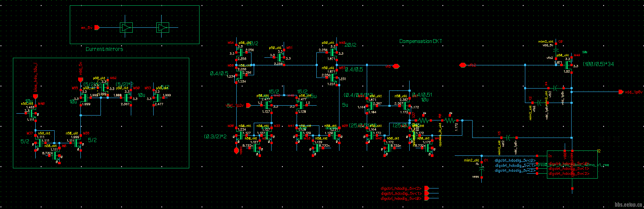Select the I2 digital control block
Image resolution: width=644 pixels, height=209 pixels.
572,164
